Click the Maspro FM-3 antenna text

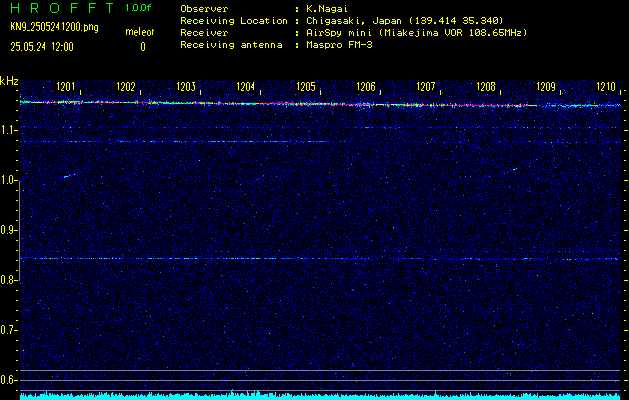pos(339,45)
